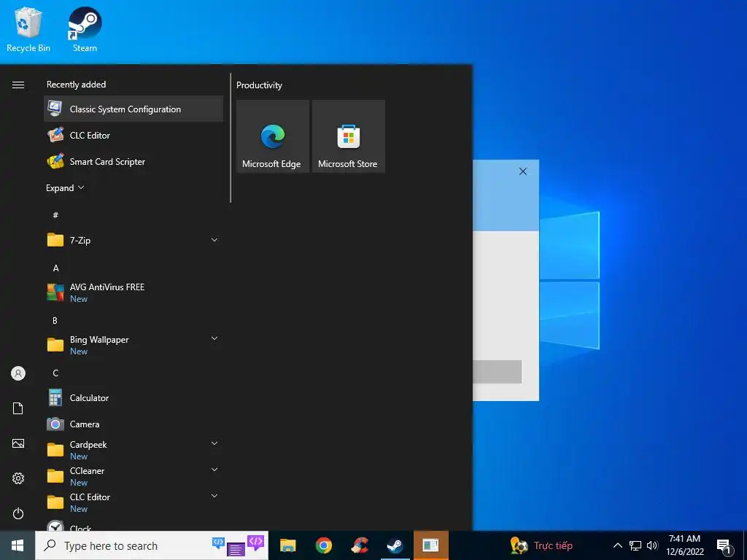This screenshot has height=560, width=747.
Task: Open volume control tray icon
Action: [652, 545]
